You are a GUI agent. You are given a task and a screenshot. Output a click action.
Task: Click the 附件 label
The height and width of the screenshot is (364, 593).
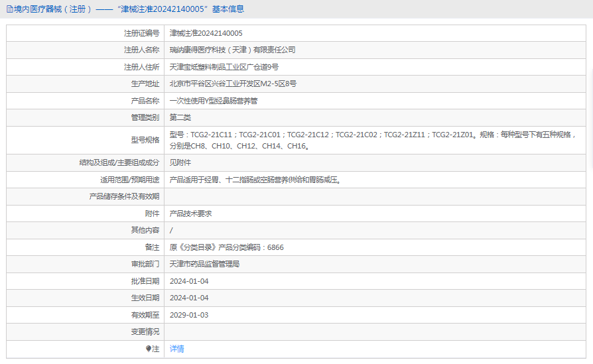coord(153,213)
